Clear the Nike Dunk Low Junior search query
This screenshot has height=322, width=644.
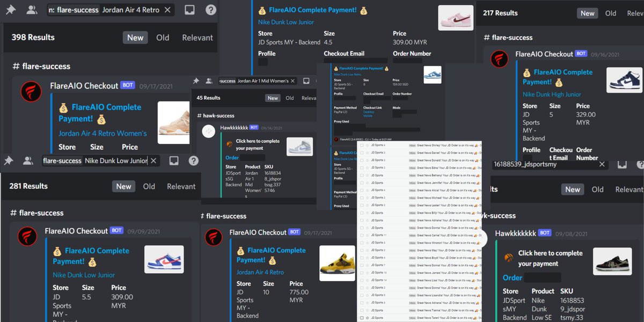[153, 160]
